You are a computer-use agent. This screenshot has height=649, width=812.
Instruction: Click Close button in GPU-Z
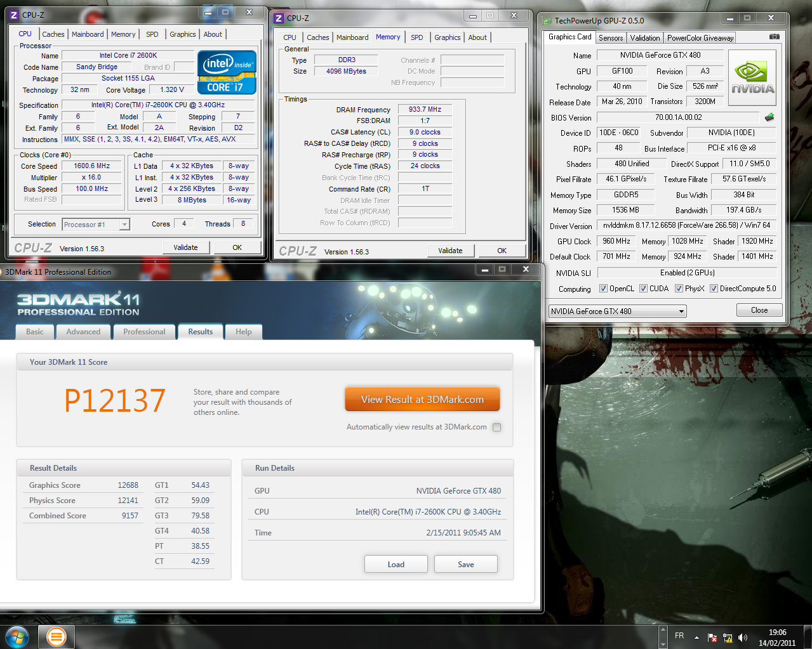point(759,310)
